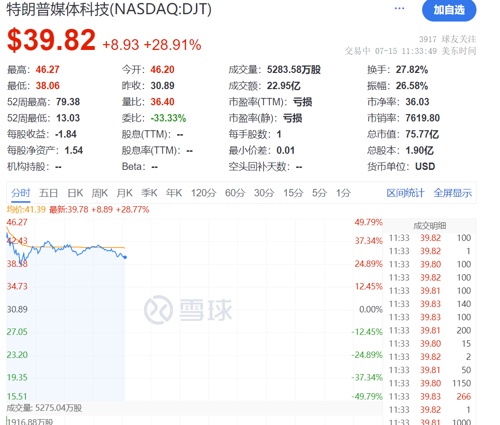
Task: Click the latest price point on chart line
Action: [125, 257]
